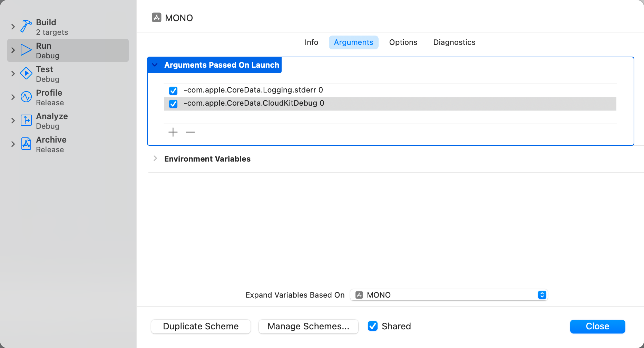Uncheck the CoreData.CloudKitDebug argument

pos(173,104)
